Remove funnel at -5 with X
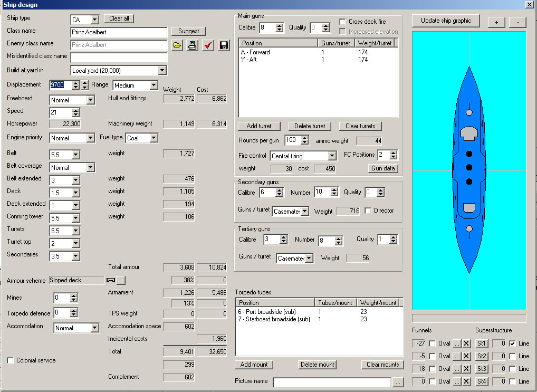The image size is (537, 392). click(x=466, y=356)
